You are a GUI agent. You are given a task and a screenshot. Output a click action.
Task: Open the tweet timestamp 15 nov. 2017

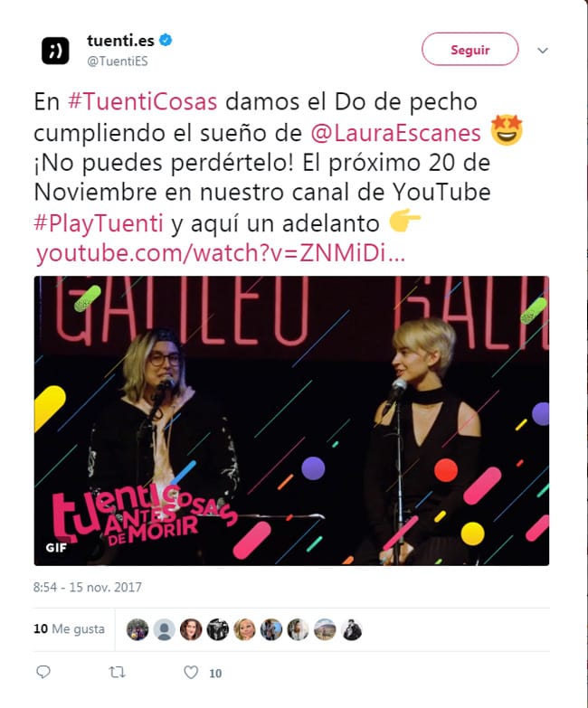point(87,587)
